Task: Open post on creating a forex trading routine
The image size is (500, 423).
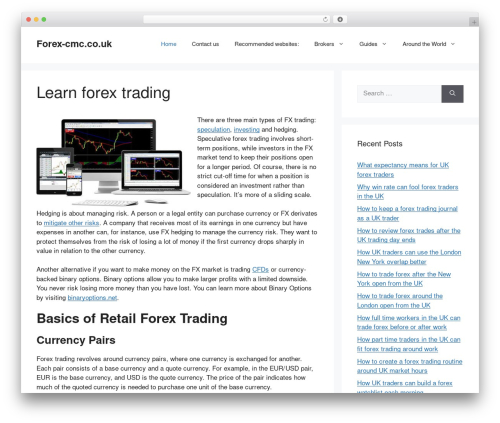Action: [x=409, y=366]
